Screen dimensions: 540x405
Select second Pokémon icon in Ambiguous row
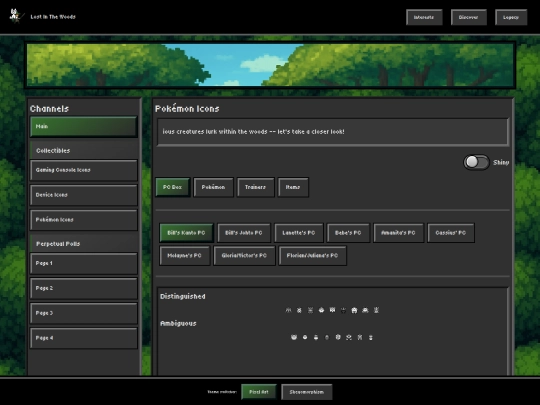(x=305, y=337)
